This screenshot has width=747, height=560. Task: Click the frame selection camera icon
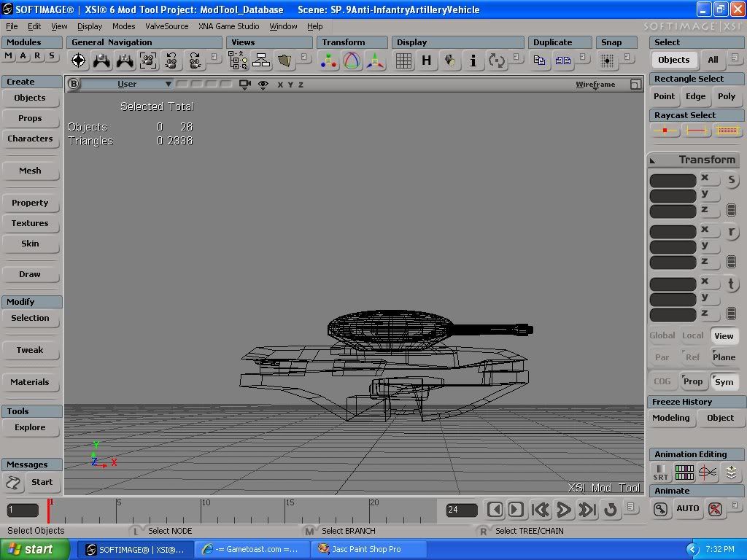148,61
